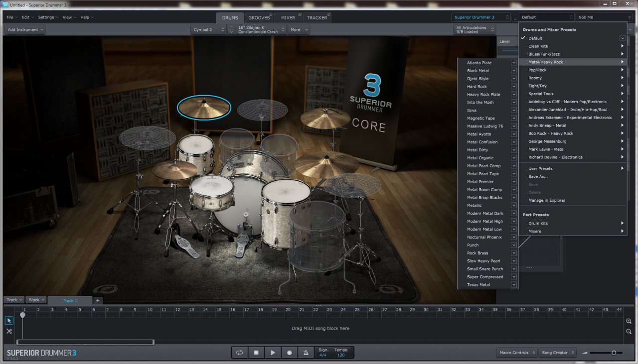Expand the Drum Kits part presets submenu
Image resolution: width=638 pixels, height=364 pixels.
[573, 223]
